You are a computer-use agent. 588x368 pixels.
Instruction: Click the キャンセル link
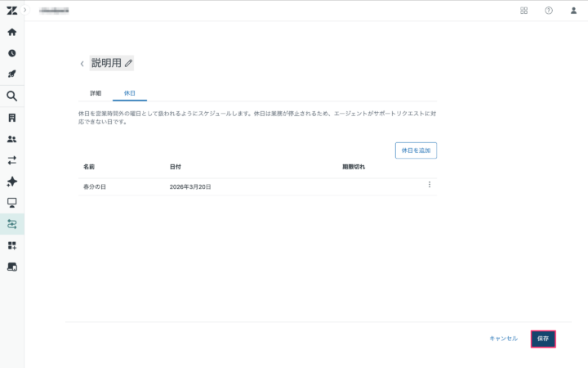503,339
